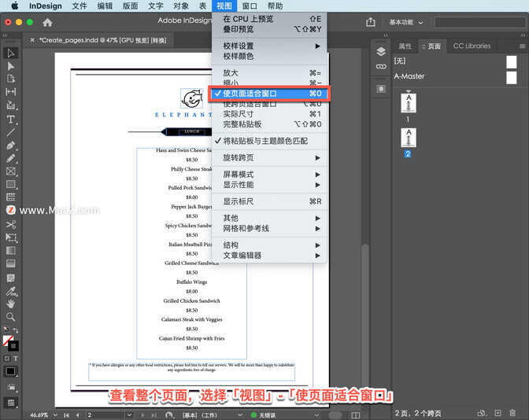Expand 其他 submenu

(269, 218)
